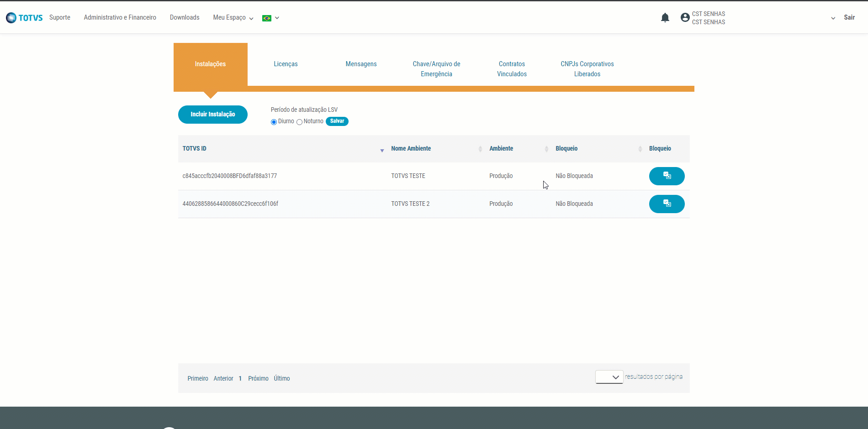Select the Diurno radio button
Viewport: 868px width, 429px height.
click(274, 122)
